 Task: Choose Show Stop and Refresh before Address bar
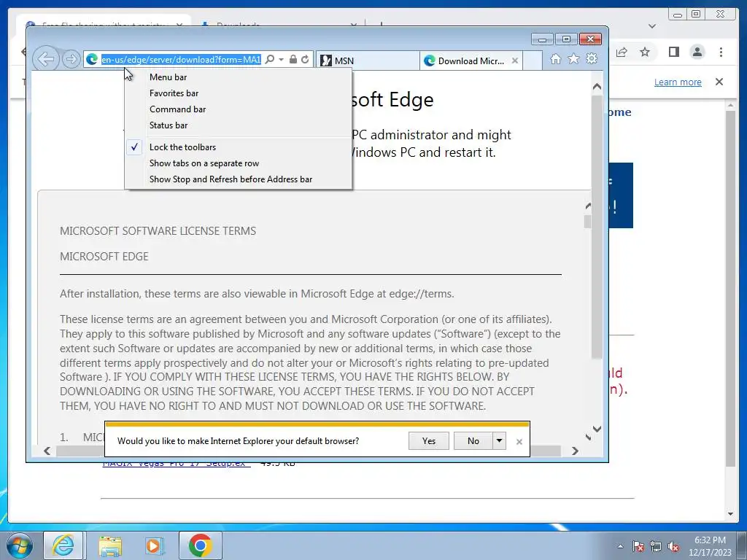pyautogui.click(x=239, y=179)
